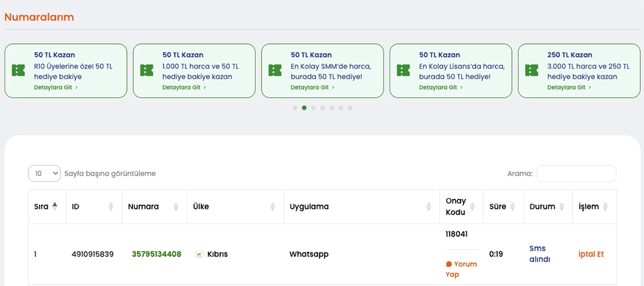This screenshot has height=286, width=644.
Task: Select the first carousel pagination dot
Action: tap(295, 108)
